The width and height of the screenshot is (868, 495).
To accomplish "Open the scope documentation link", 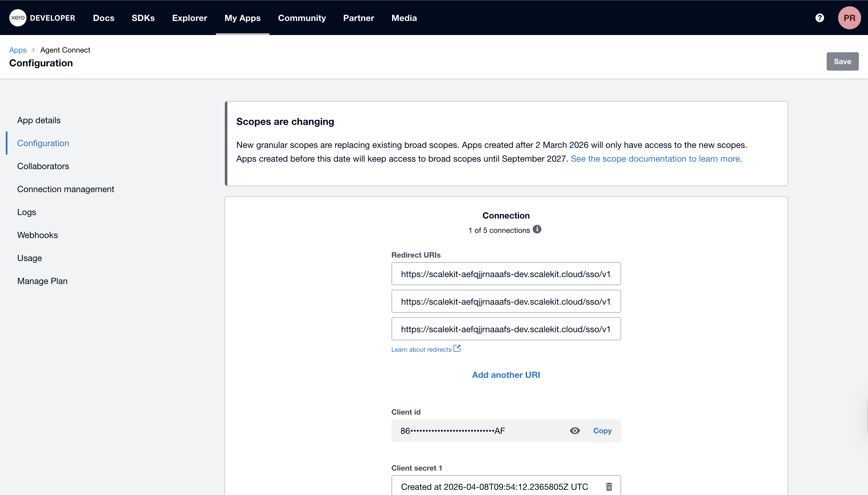I will click(x=656, y=159).
